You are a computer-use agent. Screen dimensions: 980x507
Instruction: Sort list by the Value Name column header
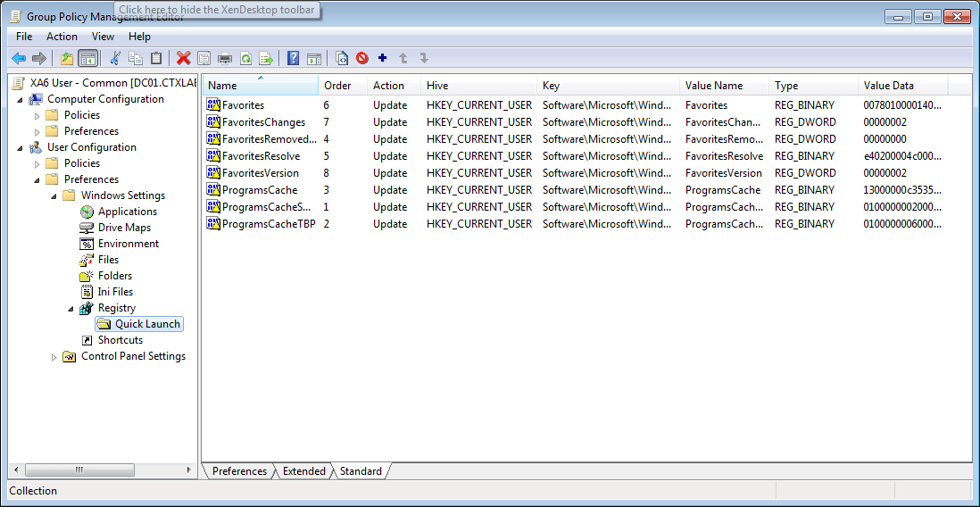click(x=725, y=86)
